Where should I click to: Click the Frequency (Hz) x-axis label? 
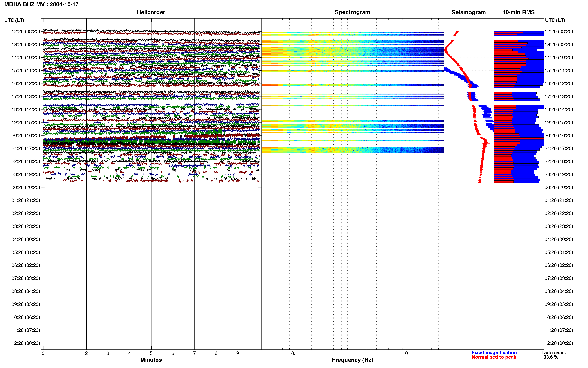(352, 360)
